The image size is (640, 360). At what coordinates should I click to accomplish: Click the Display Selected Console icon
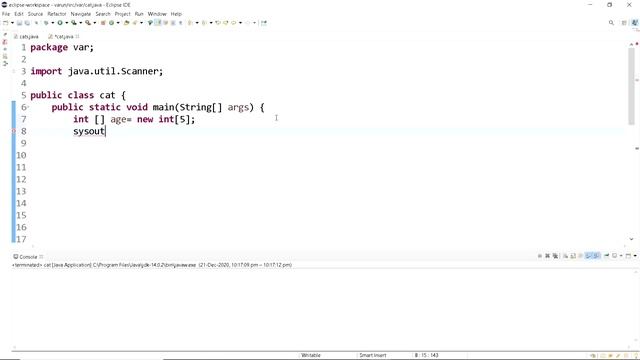tap(614, 256)
